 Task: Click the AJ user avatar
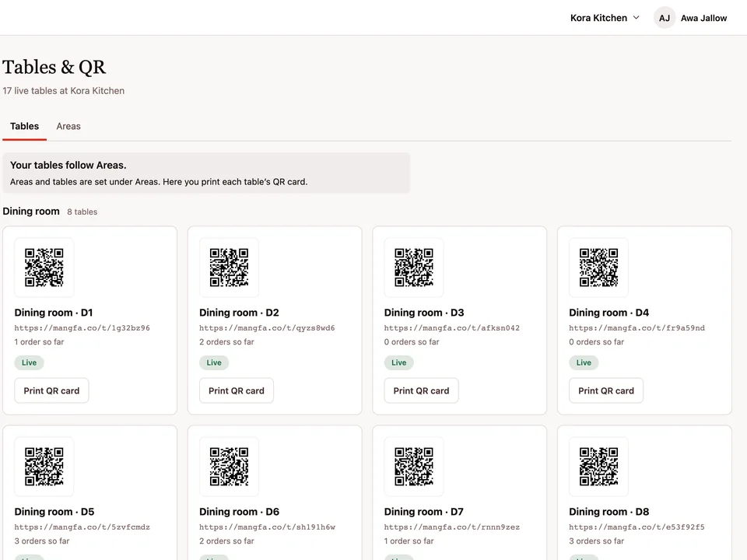(664, 18)
